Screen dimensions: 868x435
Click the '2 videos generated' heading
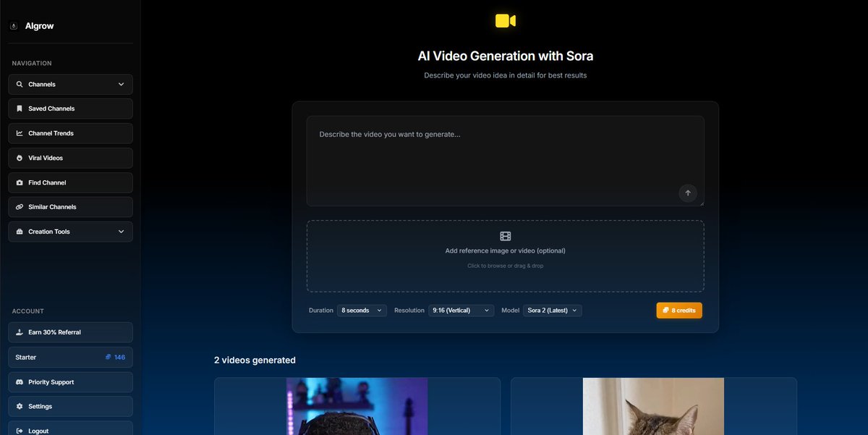coord(255,360)
